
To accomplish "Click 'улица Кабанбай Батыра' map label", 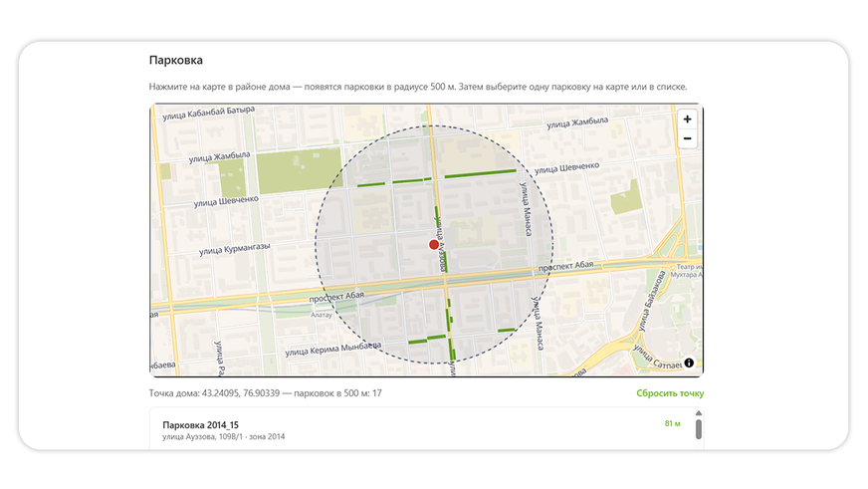I will (209, 113).
